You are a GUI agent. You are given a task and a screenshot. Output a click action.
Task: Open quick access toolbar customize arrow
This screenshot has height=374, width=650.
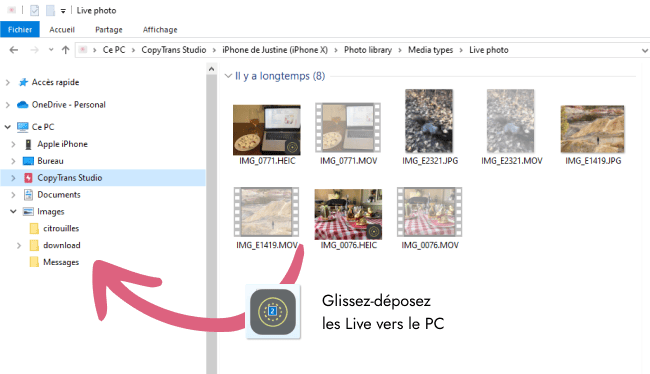pyautogui.click(x=63, y=11)
